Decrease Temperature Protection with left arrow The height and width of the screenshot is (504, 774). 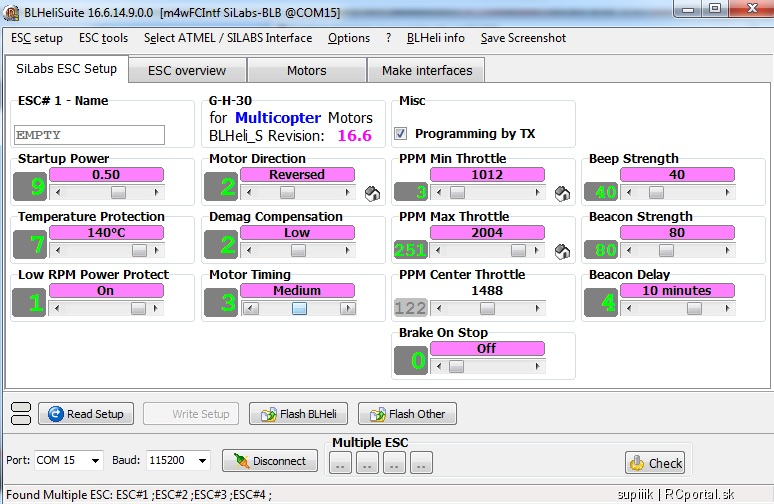pyautogui.click(x=58, y=251)
